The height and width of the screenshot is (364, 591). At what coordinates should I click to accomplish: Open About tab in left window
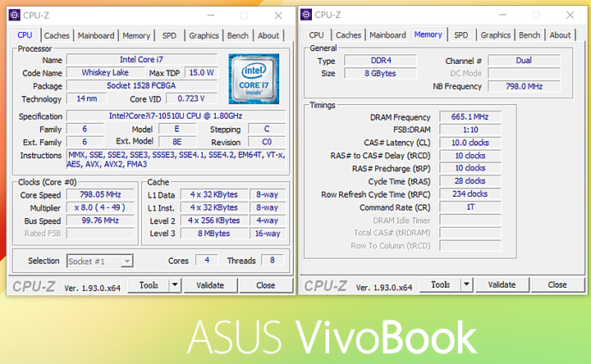coord(268,36)
